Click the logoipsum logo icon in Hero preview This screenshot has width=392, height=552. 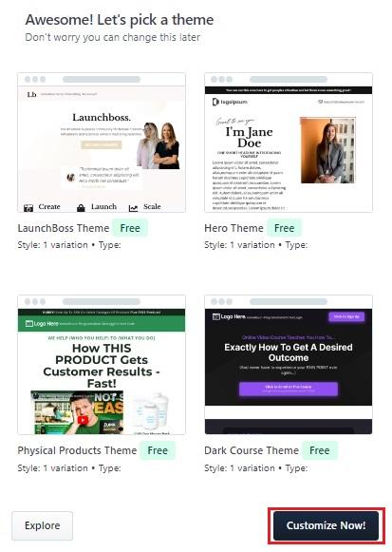(215, 102)
